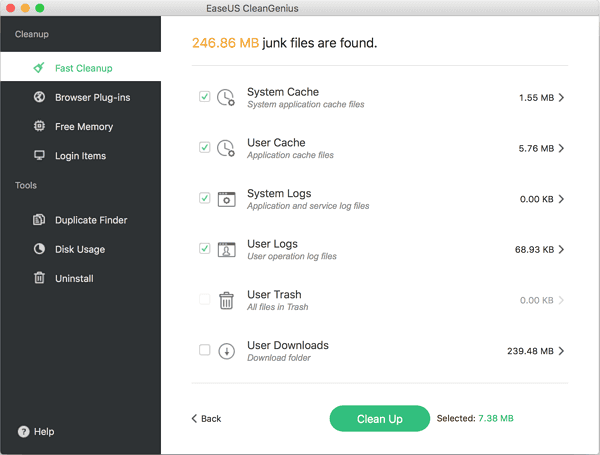Click the Fast Cleanup broom icon

tap(39, 68)
